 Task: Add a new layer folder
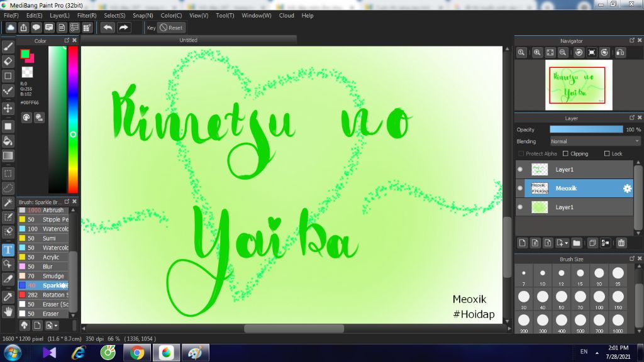pyautogui.click(x=577, y=243)
